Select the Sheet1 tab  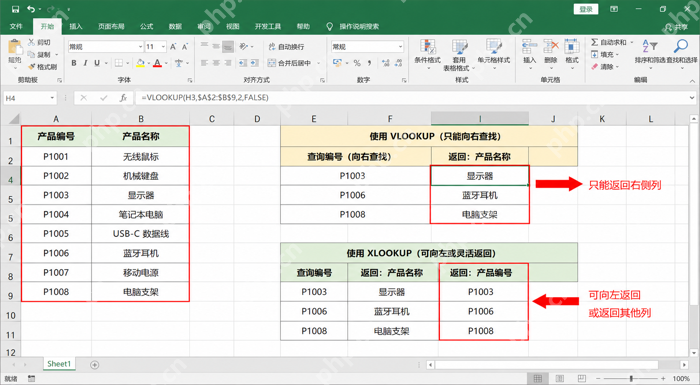pyautogui.click(x=59, y=364)
